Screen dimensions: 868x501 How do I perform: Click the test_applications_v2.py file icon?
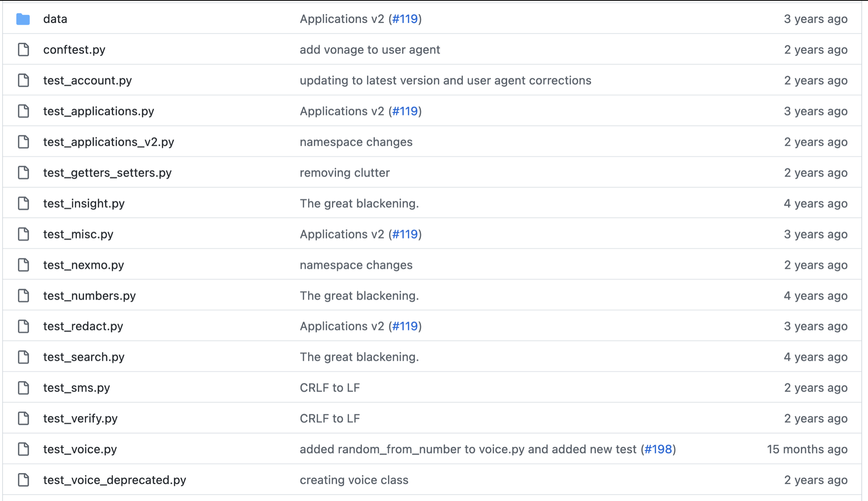click(23, 142)
